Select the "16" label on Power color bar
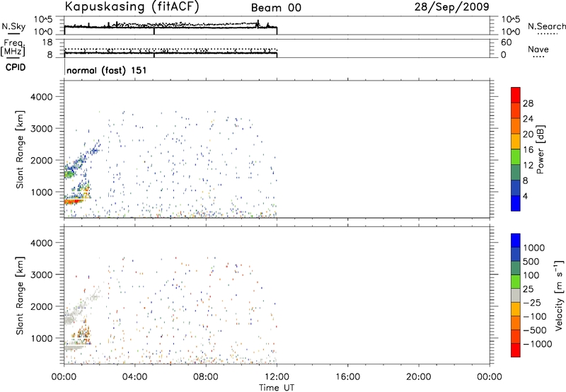This screenshot has height=392, width=566. click(x=528, y=149)
